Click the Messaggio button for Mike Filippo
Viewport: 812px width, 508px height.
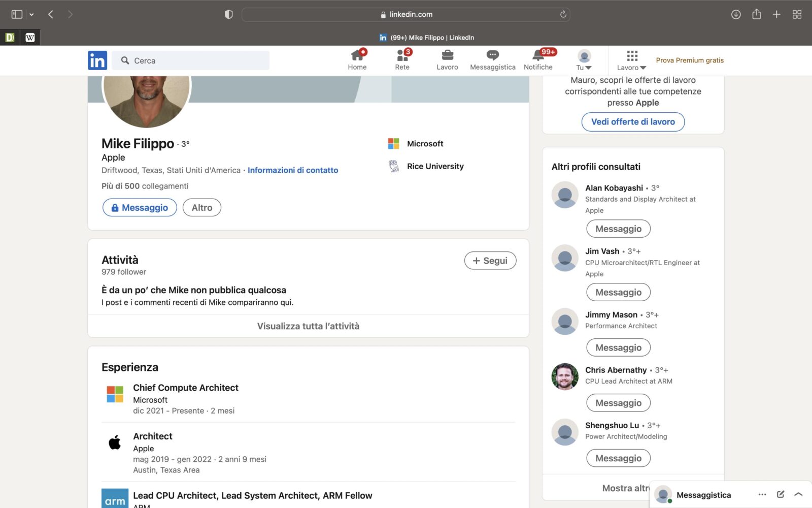pos(140,207)
